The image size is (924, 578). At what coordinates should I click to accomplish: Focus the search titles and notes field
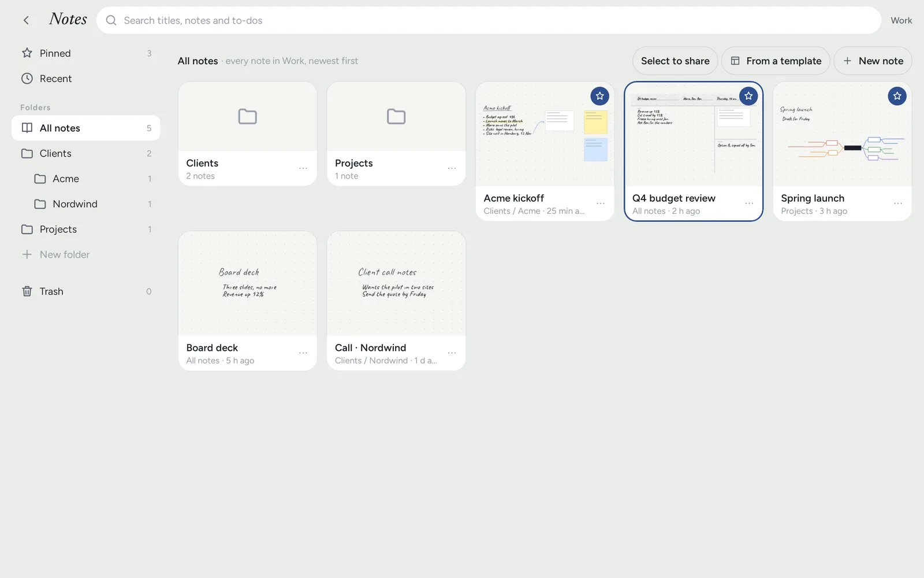[x=489, y=20]
